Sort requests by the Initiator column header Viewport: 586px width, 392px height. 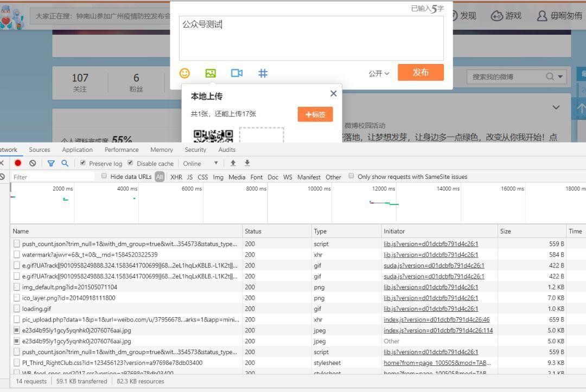point(439,231)
